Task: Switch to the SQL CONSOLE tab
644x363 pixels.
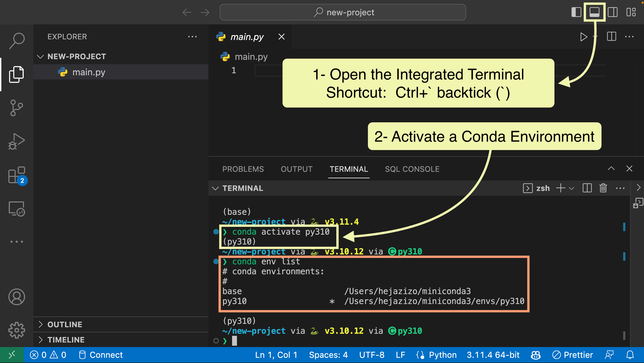Action: click(x=412, y=169)
